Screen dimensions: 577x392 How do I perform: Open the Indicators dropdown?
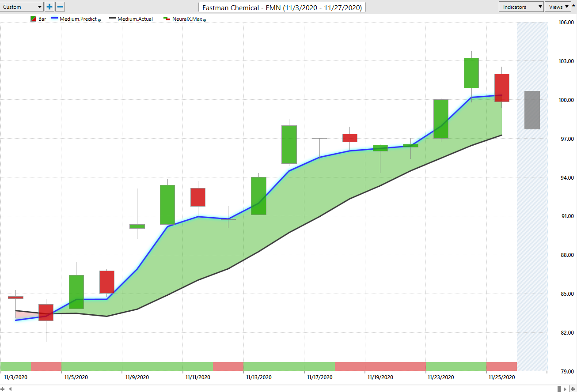(521, 7)
